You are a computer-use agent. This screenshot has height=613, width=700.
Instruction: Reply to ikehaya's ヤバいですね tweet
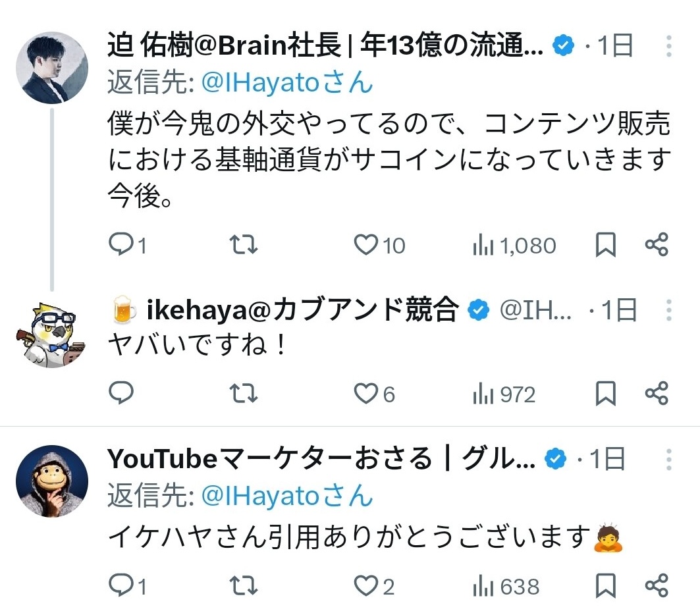(121, 394)
